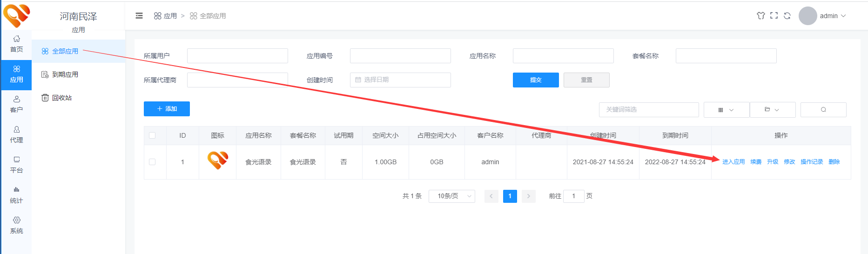
Task: Click the 重置 reset button
Action: coord(586,80)
